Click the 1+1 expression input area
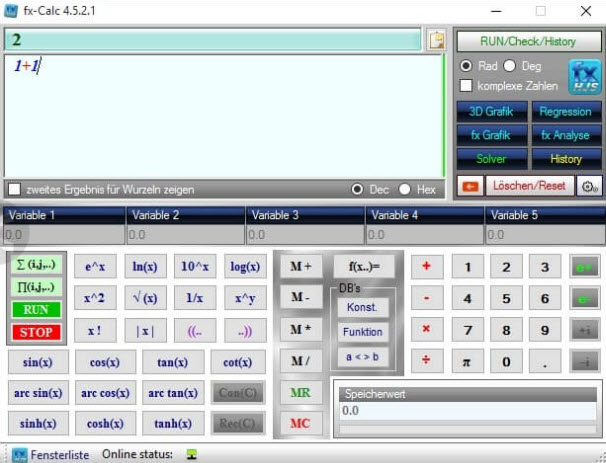 pos(223,116)
